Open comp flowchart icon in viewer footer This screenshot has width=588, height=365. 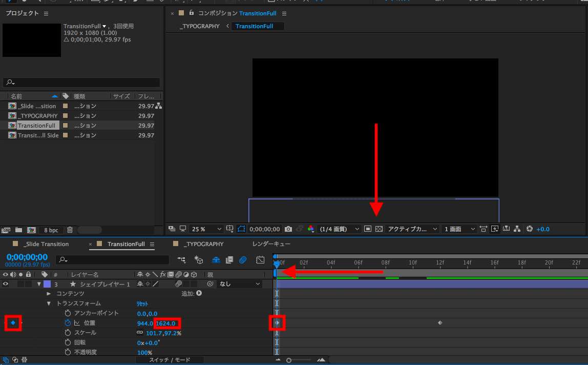point(517,229)
